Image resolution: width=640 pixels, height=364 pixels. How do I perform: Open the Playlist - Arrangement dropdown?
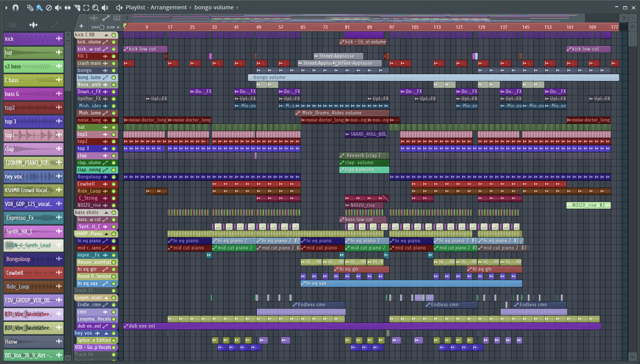pyautogui.click(x=156, y=8)
